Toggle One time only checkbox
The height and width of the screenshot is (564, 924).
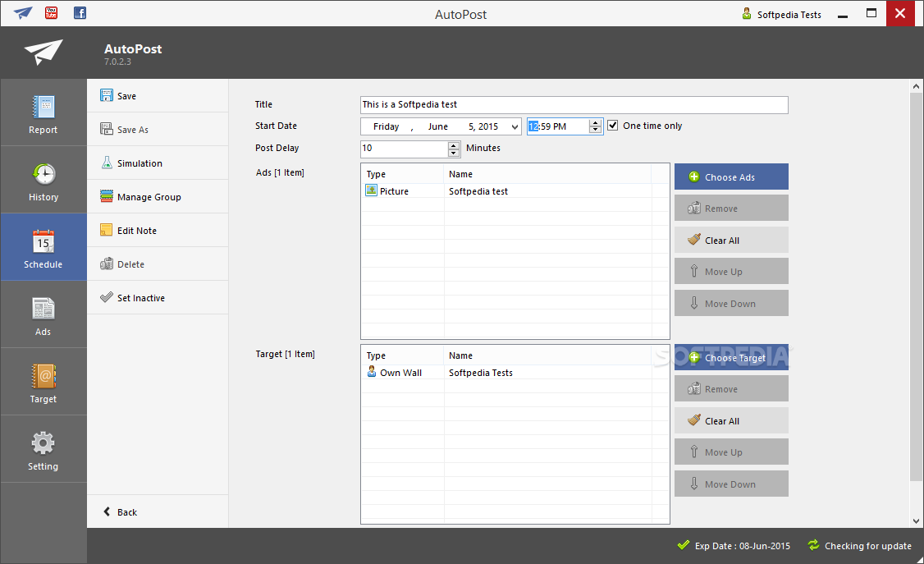613,126
